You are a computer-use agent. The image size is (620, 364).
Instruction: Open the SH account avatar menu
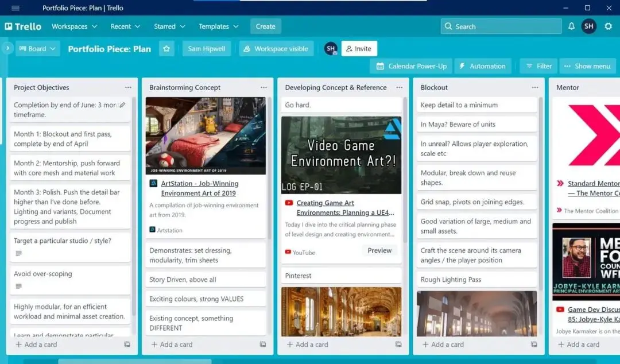589,26
